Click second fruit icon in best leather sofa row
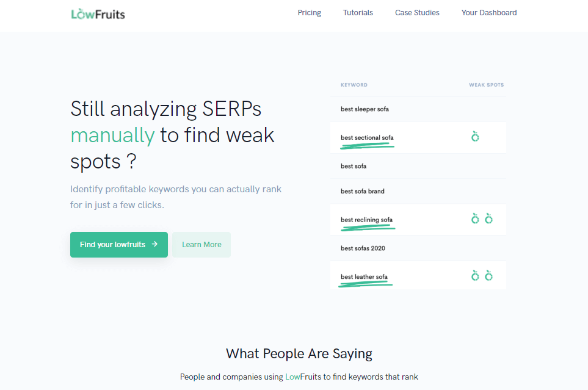 (488, 275)
